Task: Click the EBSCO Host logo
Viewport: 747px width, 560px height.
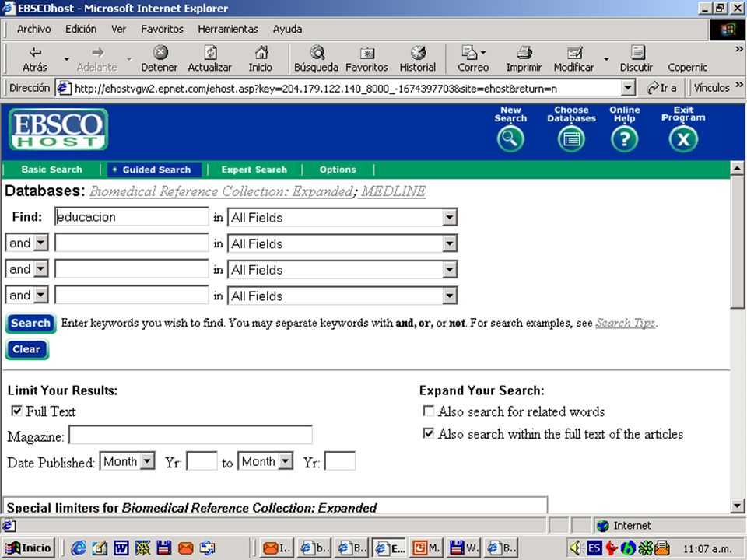Action: [58, 129]
